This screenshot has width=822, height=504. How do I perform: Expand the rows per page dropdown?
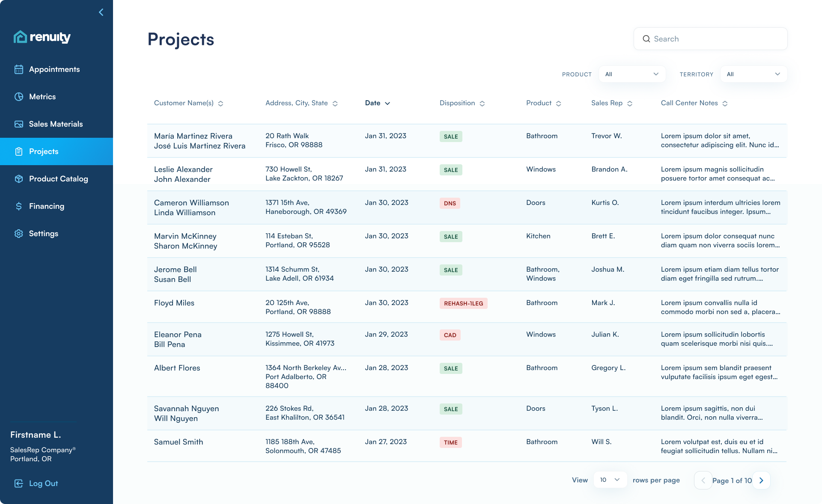[610, 480]
